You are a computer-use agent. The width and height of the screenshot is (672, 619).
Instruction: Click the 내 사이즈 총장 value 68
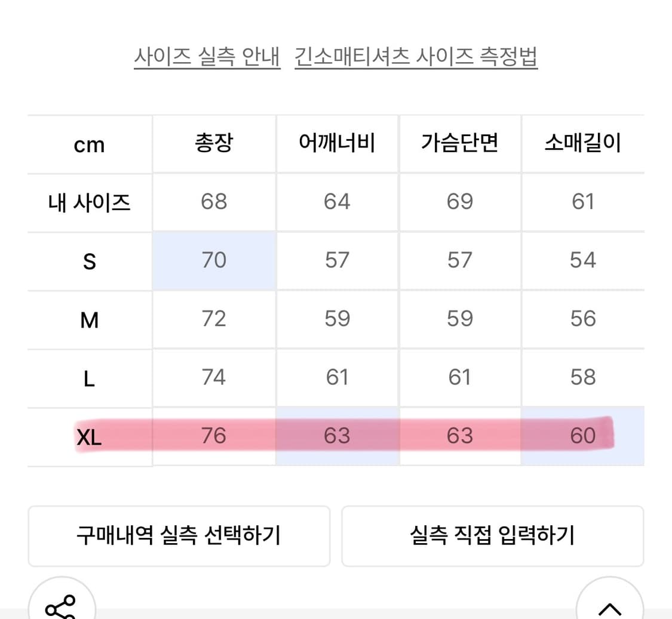[214, 202]
